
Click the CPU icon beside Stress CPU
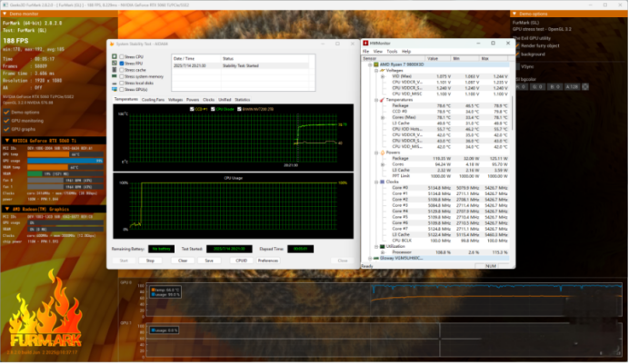click(115, 57)
